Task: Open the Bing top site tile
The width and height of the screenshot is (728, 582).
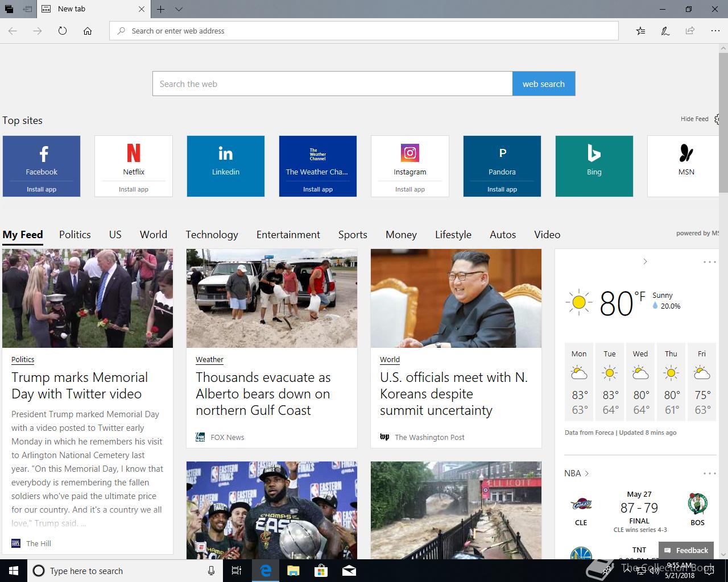Action: 594,166
